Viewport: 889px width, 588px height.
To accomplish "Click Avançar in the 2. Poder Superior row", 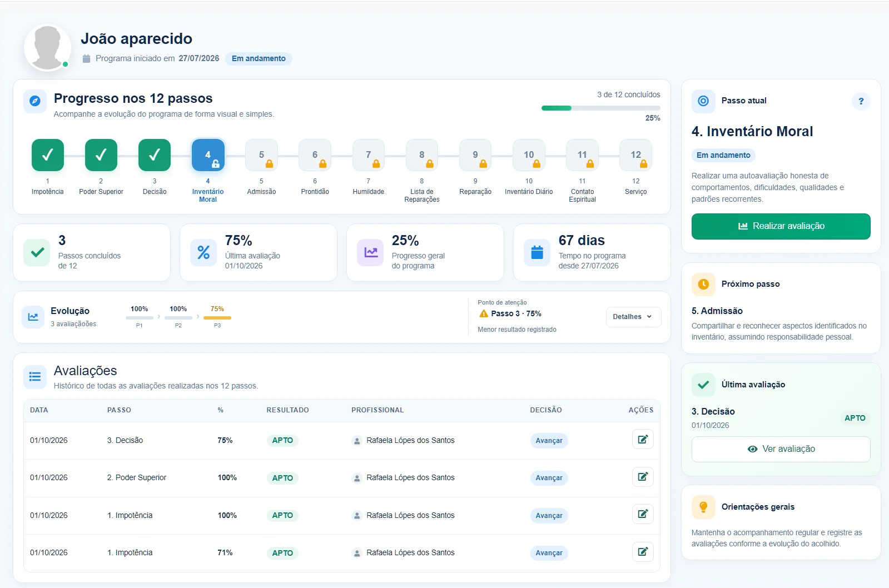I will tap(549, 478).
